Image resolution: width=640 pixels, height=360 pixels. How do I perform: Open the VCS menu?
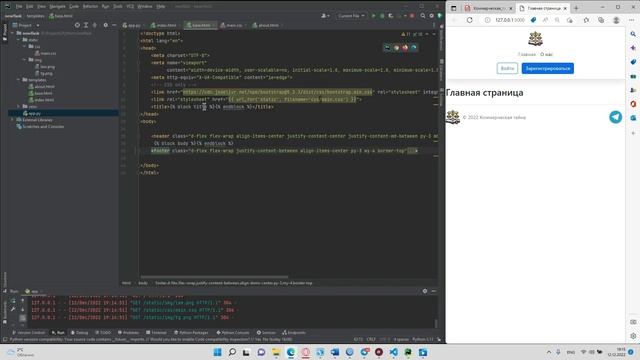point(130,7)
